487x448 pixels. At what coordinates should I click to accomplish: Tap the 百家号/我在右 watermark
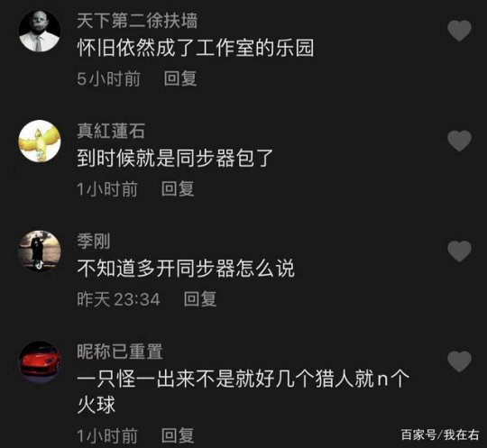(440, 434)
